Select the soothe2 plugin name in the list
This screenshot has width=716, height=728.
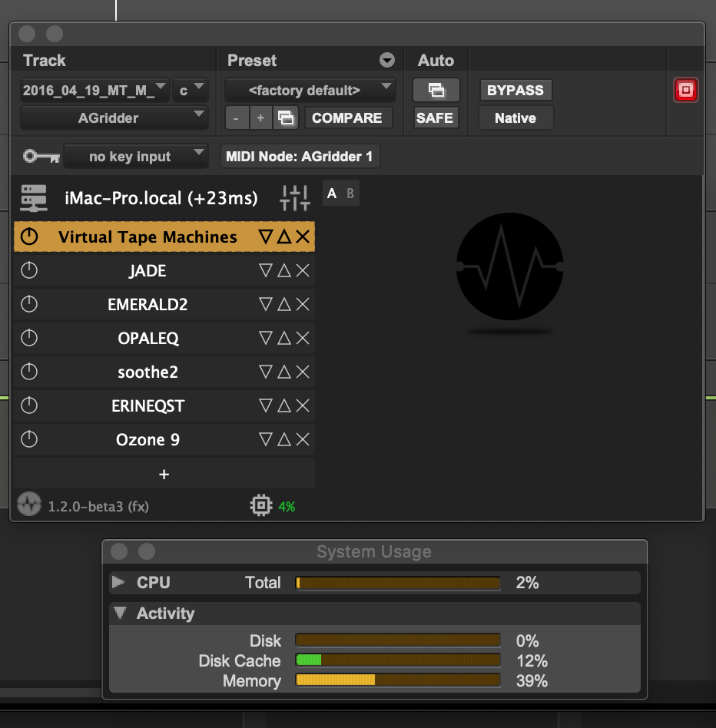[x=148, y=372]
